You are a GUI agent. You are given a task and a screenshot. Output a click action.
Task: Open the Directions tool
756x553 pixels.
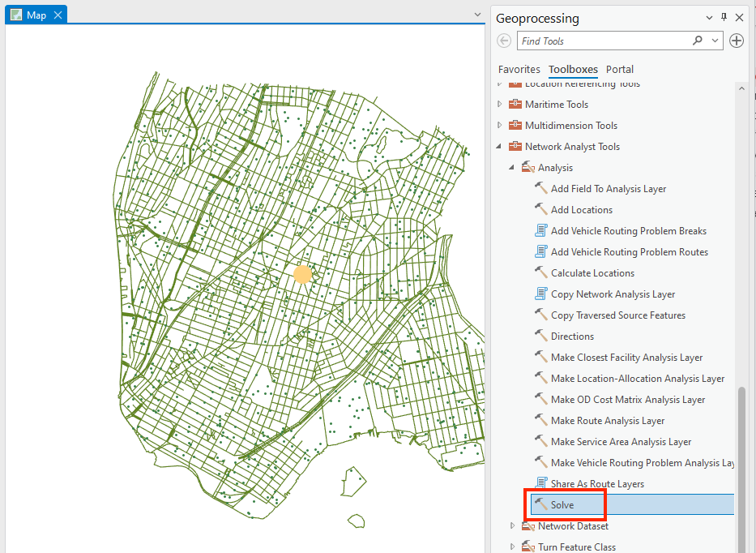572,337
